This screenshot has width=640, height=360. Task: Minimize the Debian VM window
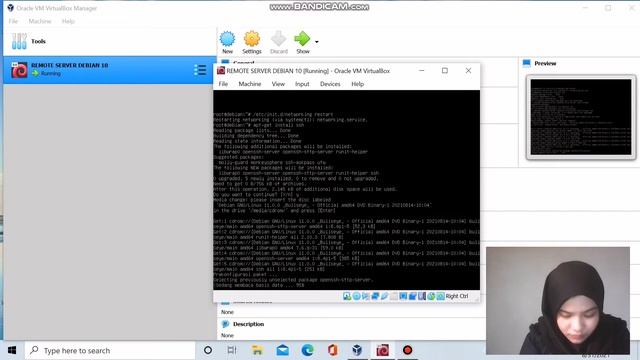tap(422, 71)
